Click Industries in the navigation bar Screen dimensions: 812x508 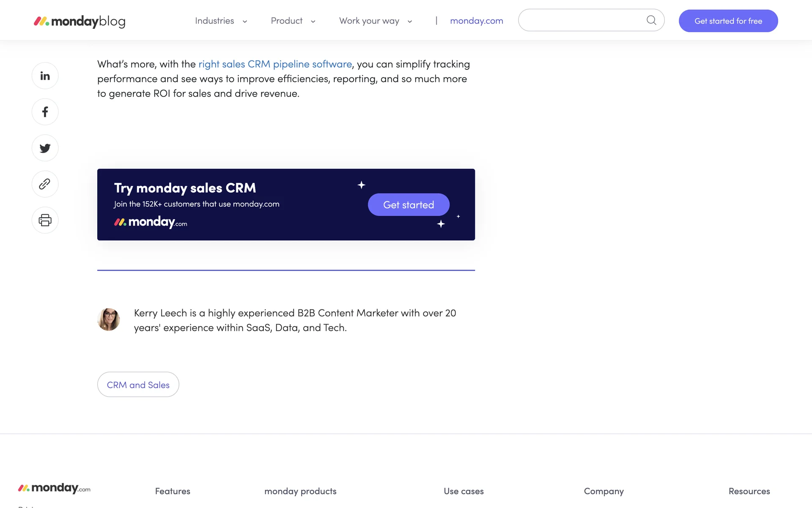(214, 21)
